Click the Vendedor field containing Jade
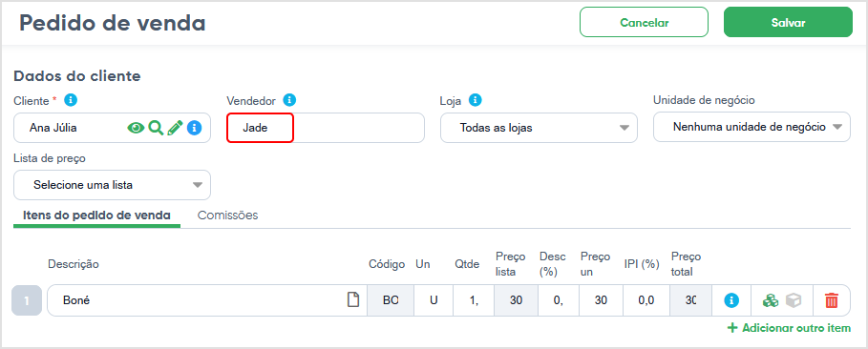The width and height of the screenshot is (868, 349). click(x=326, y=129)
